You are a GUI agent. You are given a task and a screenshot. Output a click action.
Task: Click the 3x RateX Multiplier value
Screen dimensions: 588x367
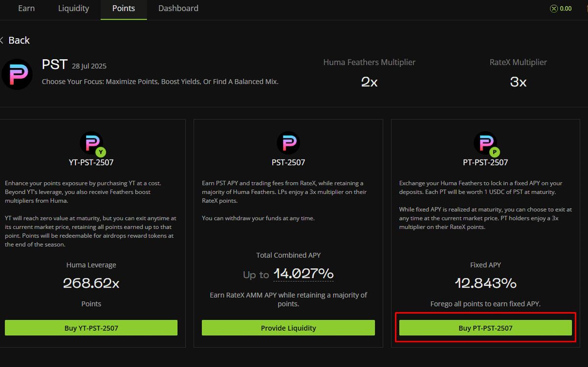pos(518,82)
